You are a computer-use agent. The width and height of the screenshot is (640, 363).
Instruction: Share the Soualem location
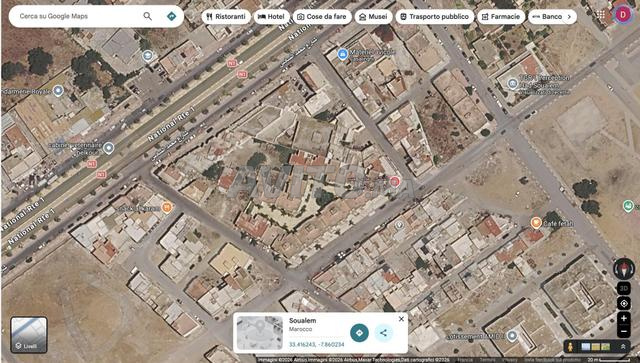[383, 333]
